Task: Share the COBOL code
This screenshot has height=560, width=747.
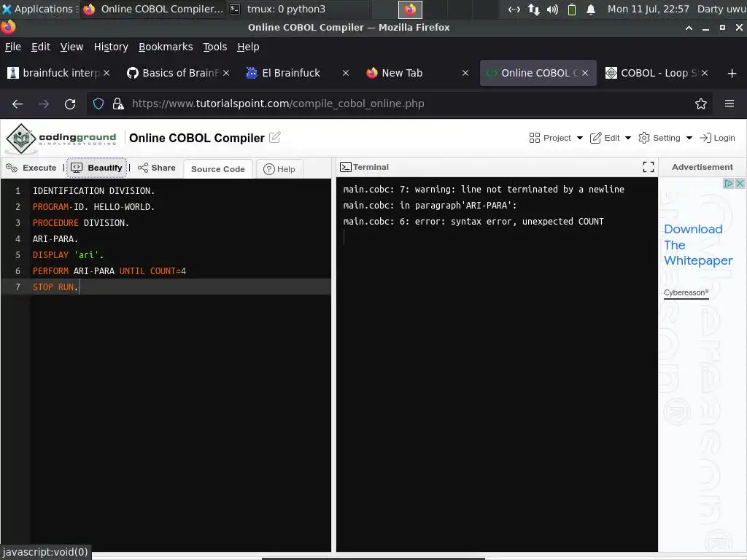Action: tap(157, 168)
